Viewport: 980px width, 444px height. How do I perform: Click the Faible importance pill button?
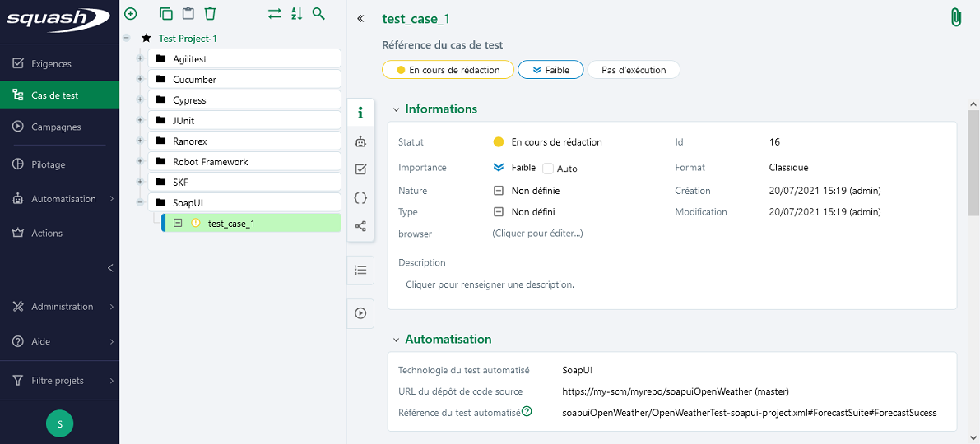click(550, 70)
